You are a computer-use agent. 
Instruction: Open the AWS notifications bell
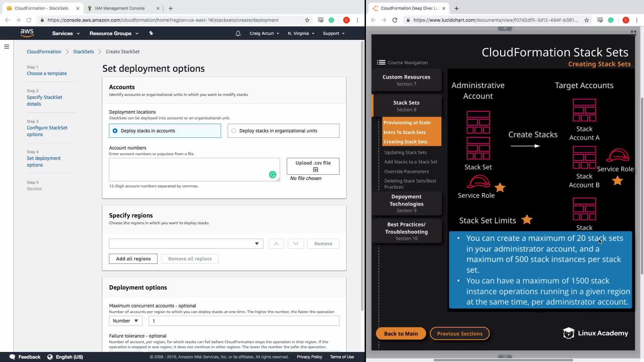238,33
